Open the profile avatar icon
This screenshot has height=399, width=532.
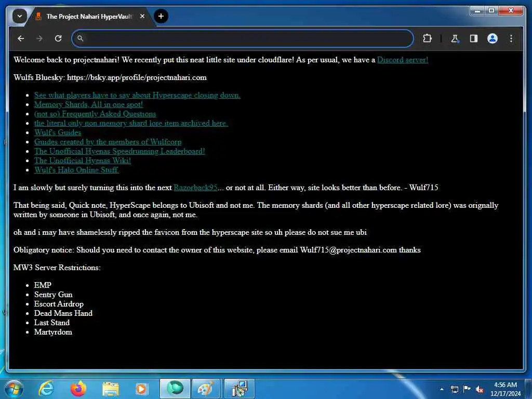[493, 38]
